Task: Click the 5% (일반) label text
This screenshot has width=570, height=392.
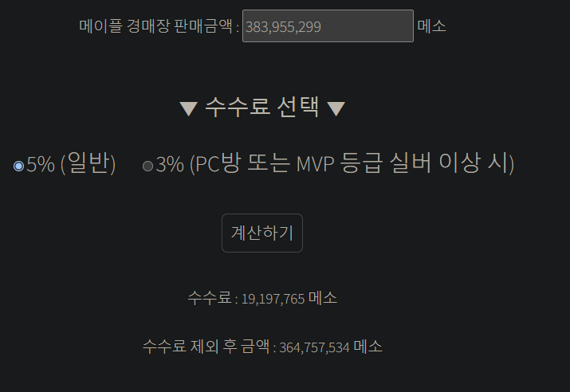Action: 71,163
